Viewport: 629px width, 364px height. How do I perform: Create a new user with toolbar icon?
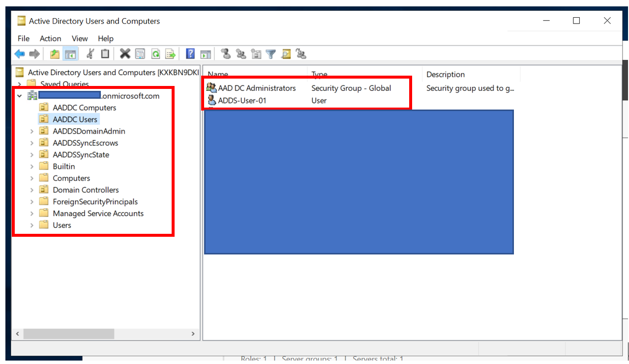pos(226,54)
